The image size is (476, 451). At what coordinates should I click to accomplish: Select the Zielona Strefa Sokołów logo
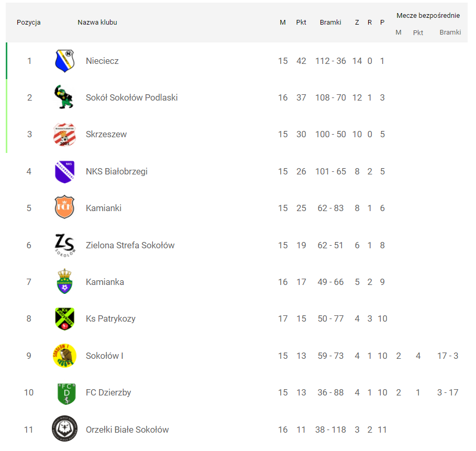click(65, 245)
